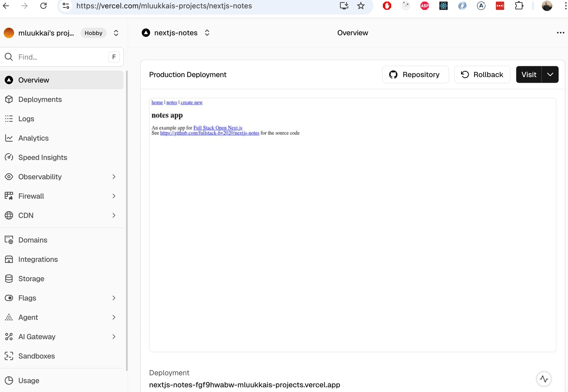This screenshot has height=392, width=568.
Task: Open the dropdown arrow beside Visit button
Action: [x=550, y=74]
